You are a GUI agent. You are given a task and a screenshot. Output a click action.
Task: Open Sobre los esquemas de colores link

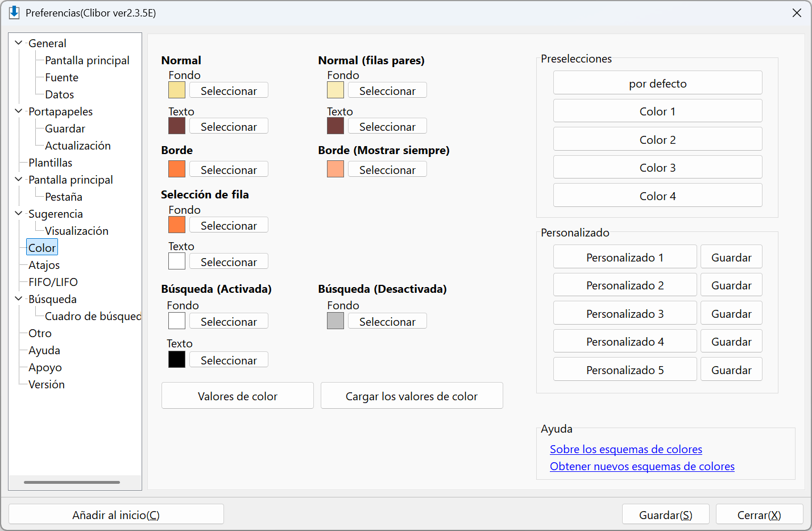[x=626, y=449]
